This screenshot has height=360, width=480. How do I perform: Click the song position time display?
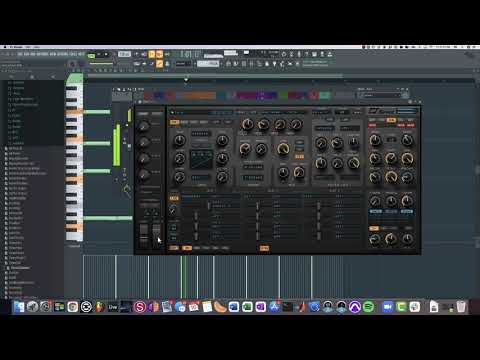(x=190, y=54)
